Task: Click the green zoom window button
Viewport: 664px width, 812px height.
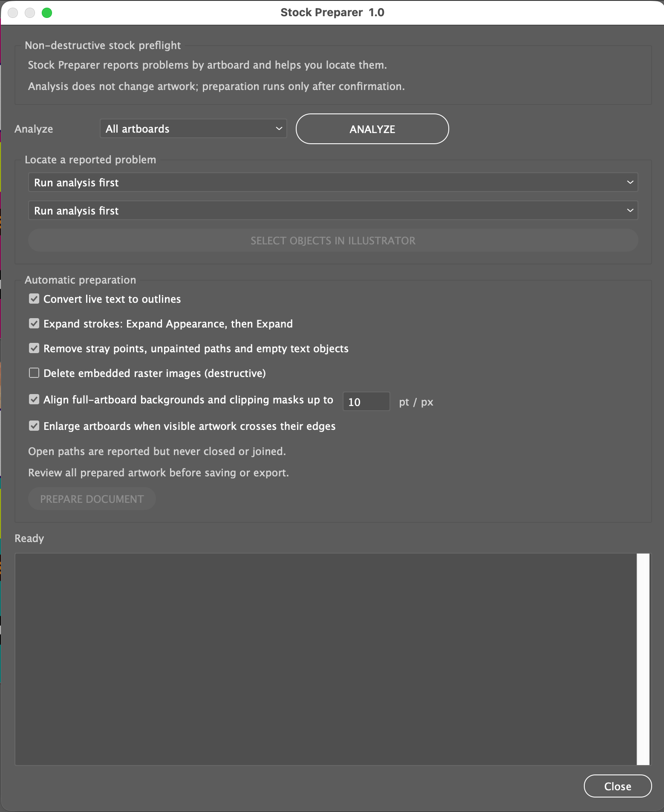Action: click(47, 13)
